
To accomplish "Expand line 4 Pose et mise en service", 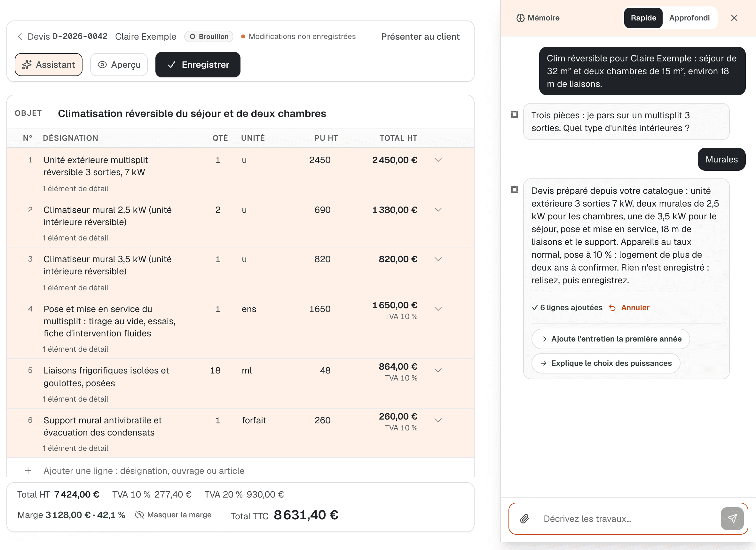I will click(x=438, y=309).
